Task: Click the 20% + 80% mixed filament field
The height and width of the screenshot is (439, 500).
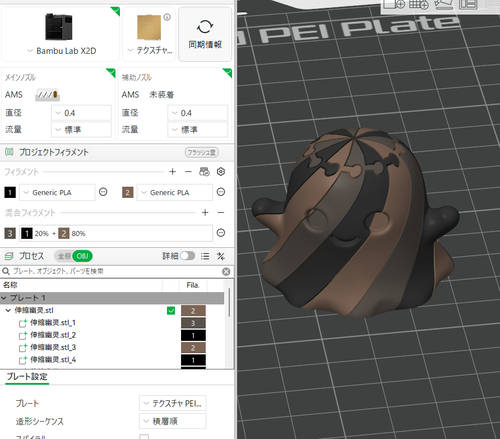Action: click(x=116, y=233)
